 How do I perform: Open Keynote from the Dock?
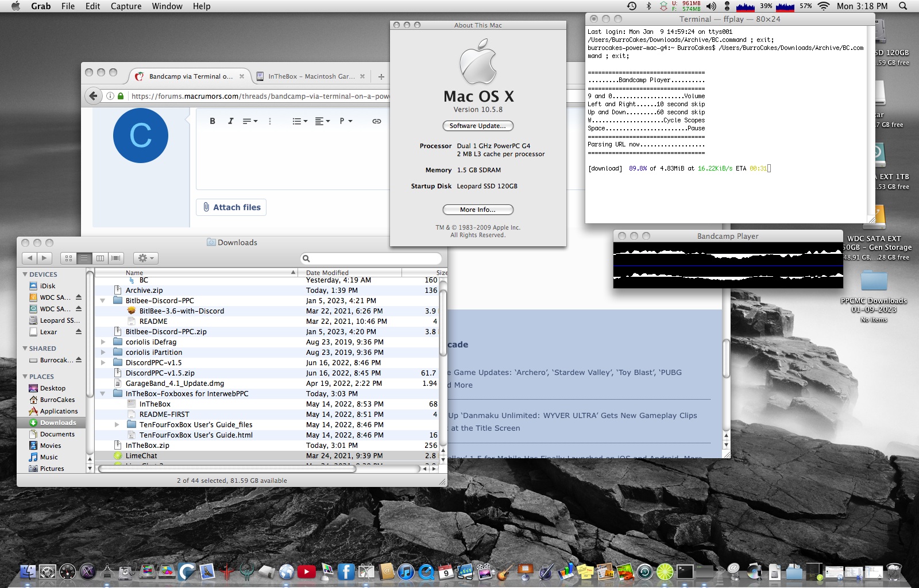[526, 571]
